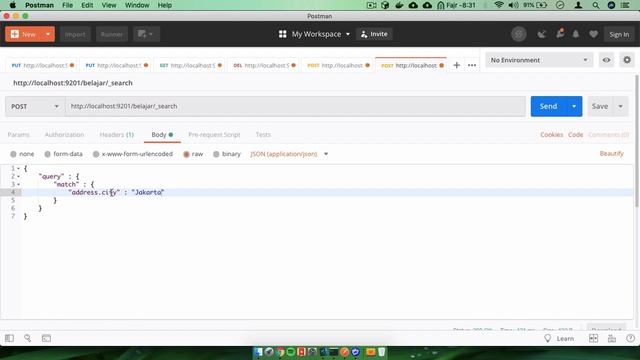
Task: Open tab options three-dots menu
Action: tap(472, 65)
